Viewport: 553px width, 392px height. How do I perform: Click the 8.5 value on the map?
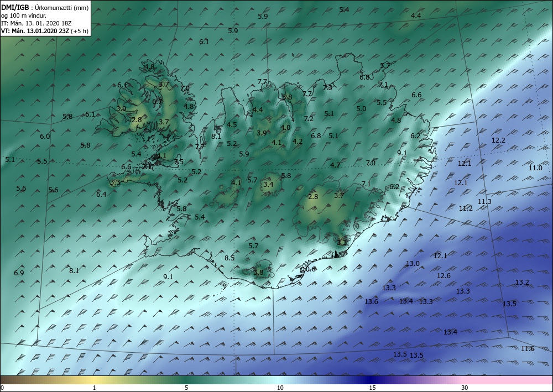coord(229,258)
